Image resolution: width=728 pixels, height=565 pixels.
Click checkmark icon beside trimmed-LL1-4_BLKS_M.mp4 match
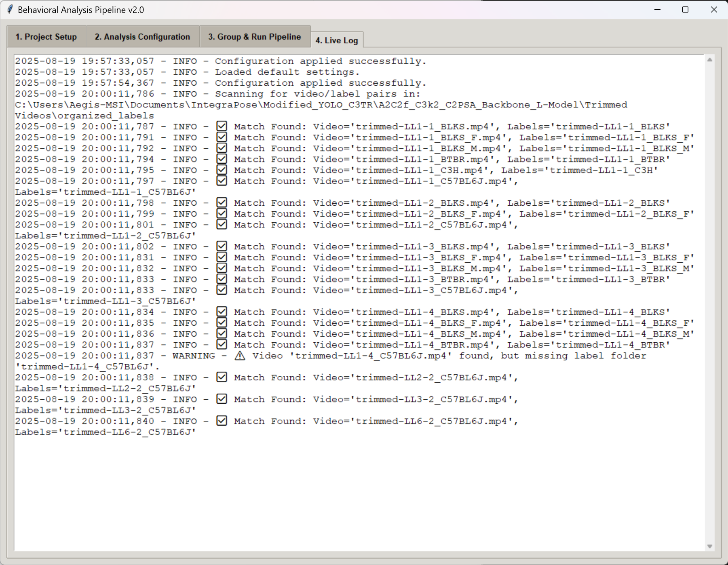222,334
